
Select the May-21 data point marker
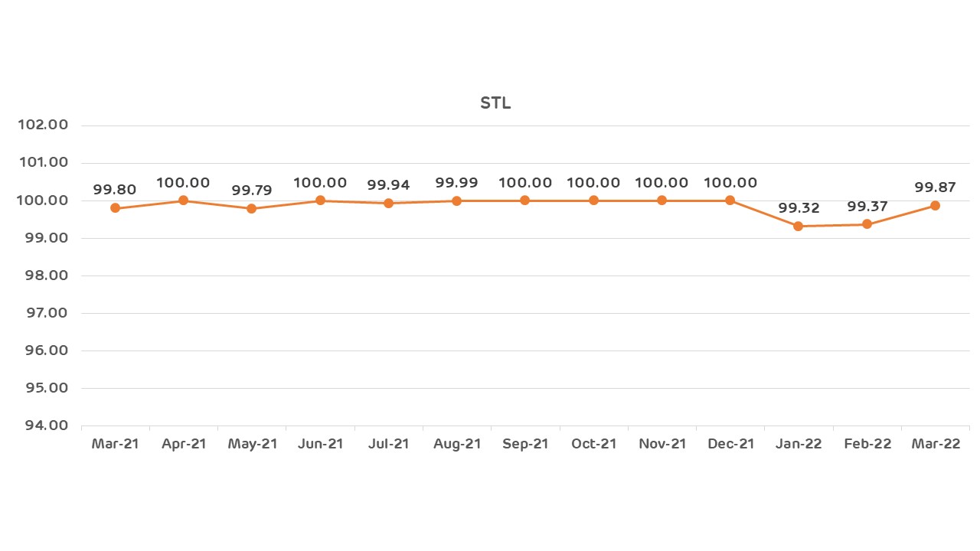[252, 208]
